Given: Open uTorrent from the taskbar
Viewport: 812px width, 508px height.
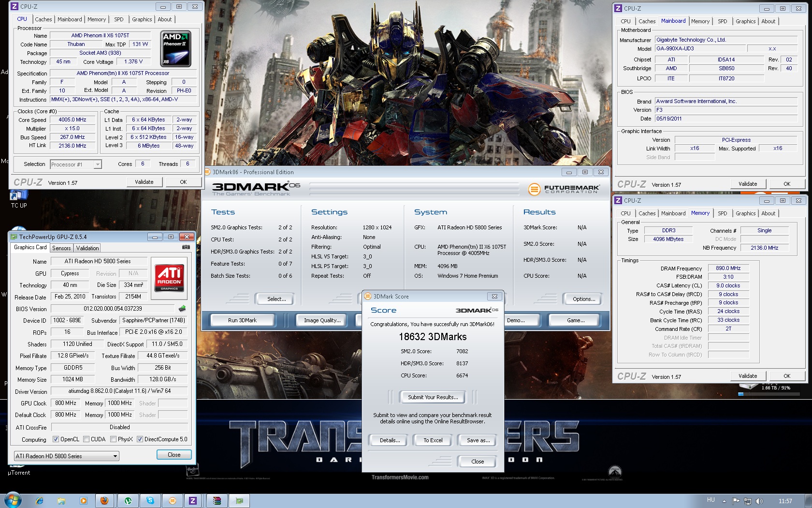Looking at the screenshot, I should tap(128, 501).
